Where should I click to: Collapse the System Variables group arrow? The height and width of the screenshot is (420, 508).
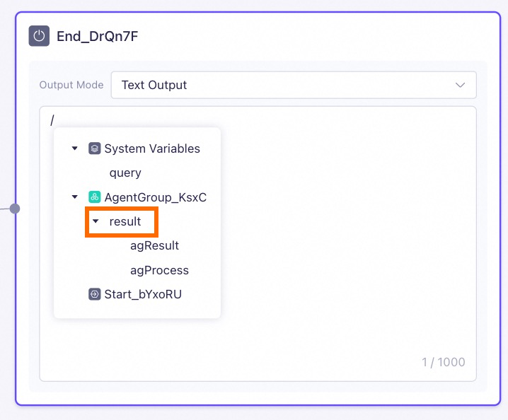coord(75,148)
